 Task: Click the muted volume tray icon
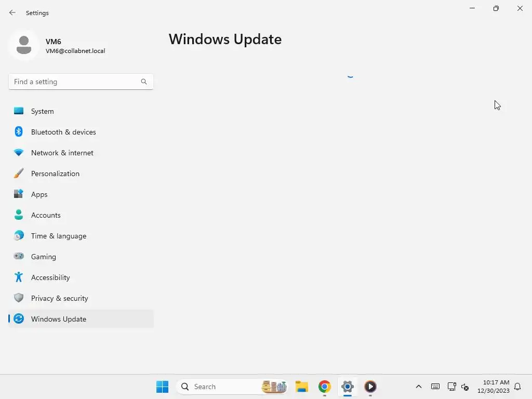pos(465,387)
